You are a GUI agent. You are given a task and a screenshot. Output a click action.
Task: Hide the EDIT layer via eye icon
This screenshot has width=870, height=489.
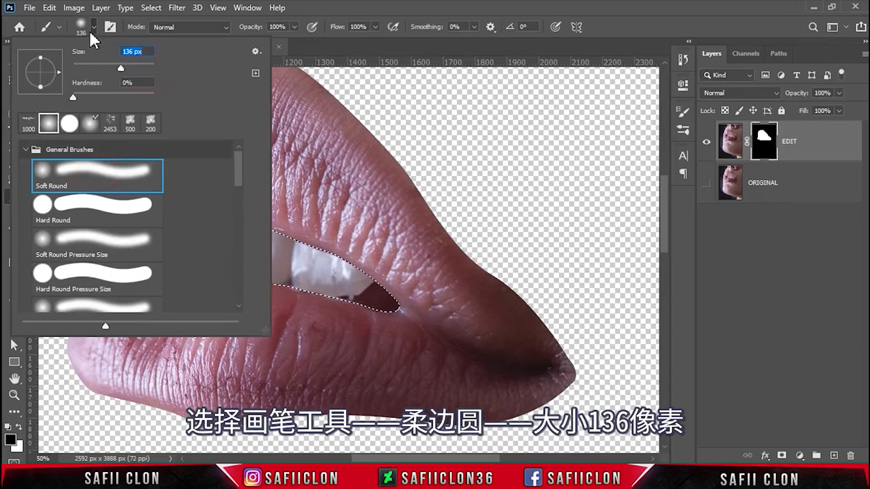click(x=706, y=142)
